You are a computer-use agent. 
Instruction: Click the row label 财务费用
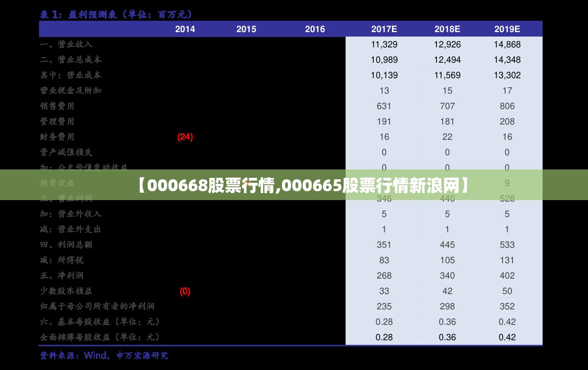57,137
